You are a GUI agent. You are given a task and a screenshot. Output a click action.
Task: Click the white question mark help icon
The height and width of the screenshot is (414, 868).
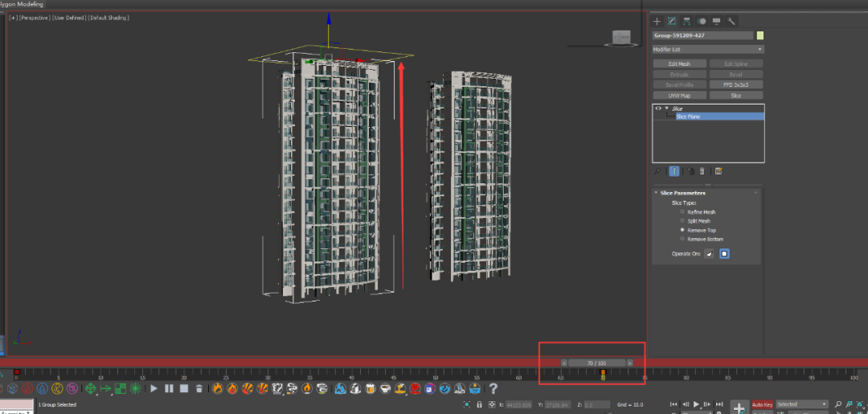tap(493, 388)
